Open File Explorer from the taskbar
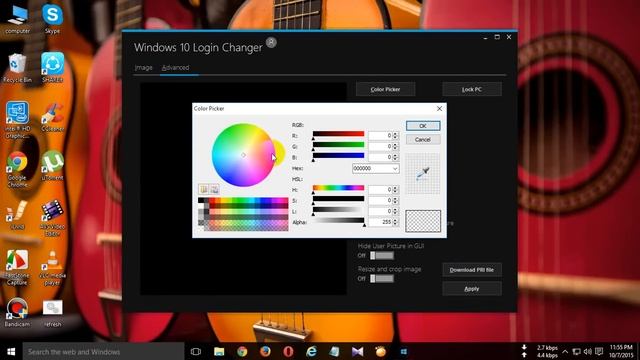Image resolution: width=640 pixels, height=360 pixels. point(219,351)
